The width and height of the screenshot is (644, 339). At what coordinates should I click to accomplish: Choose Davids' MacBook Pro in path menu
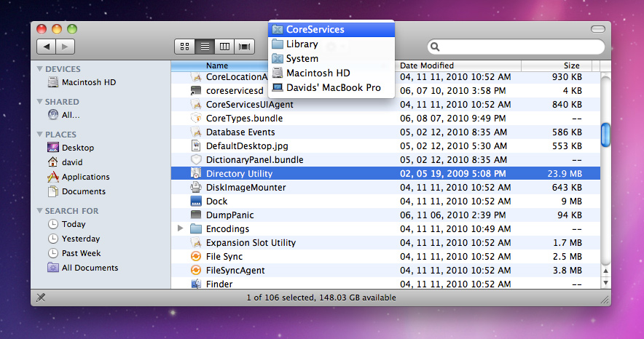(333, 88)
